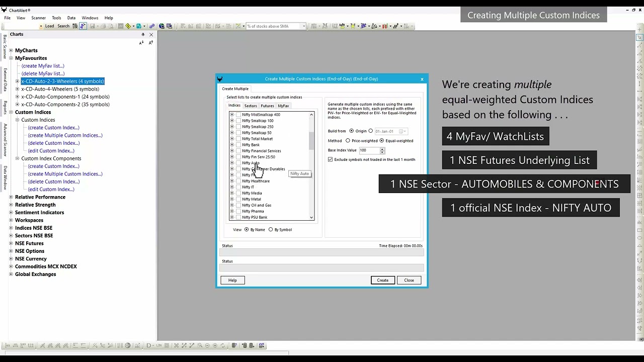This screenshot has height=362, width=644.
Task: Tick the Nifty Pharma checkbox
Action: pos(238,211)
